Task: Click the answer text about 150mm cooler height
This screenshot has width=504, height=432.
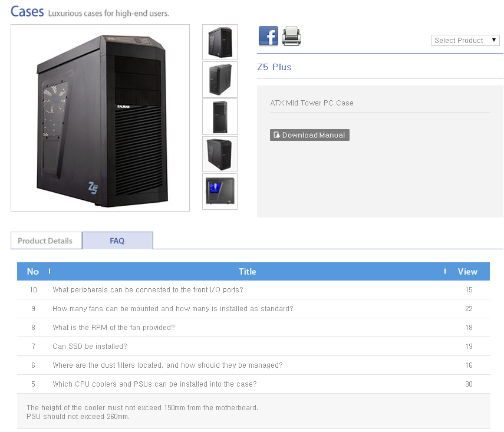Action: pos(142,408)
